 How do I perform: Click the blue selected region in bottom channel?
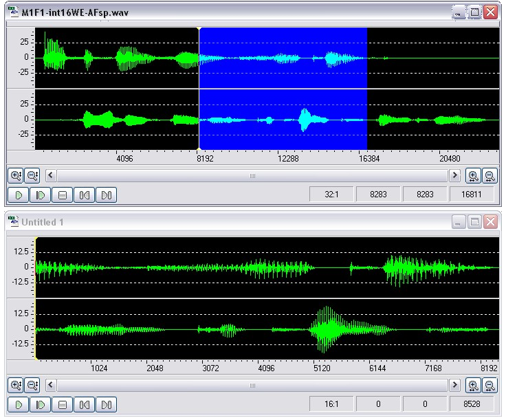click(283, 120)
